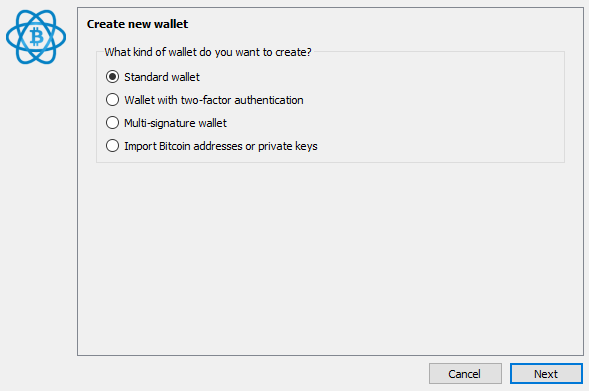Screen dimensions: 589x391
Task: Choose the two-factor authentication radio button
Action: tap(112, 100)
